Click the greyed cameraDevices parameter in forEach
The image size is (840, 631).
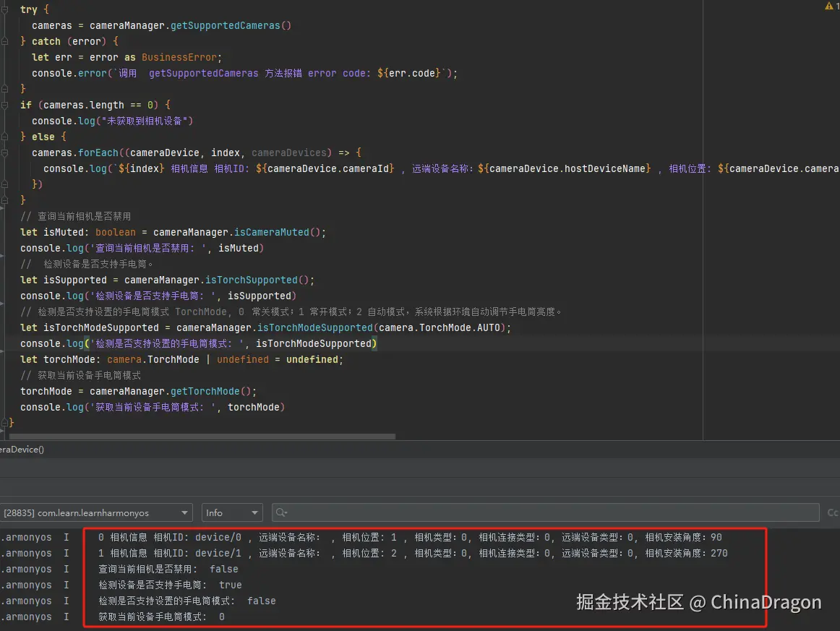click(x=288, y=153)
